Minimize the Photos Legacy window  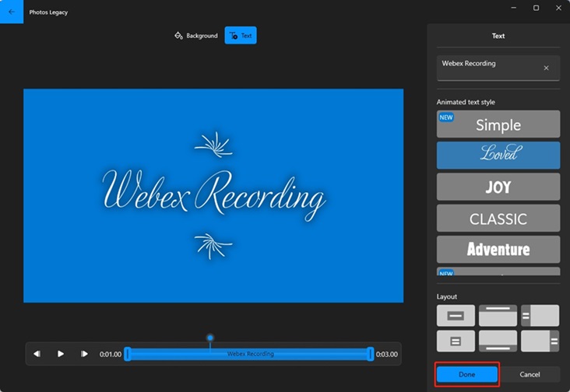(514, 8)
